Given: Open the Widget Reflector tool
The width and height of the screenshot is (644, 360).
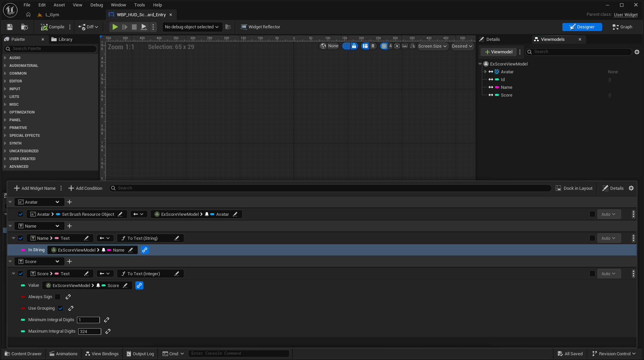Looking at the screenshot, I should (x=260, y=27).
